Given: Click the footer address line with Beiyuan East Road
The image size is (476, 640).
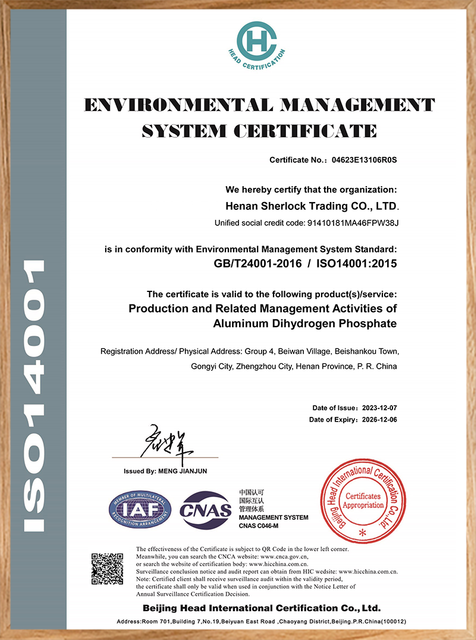Looking at the screenshot, I should (262, 622).
